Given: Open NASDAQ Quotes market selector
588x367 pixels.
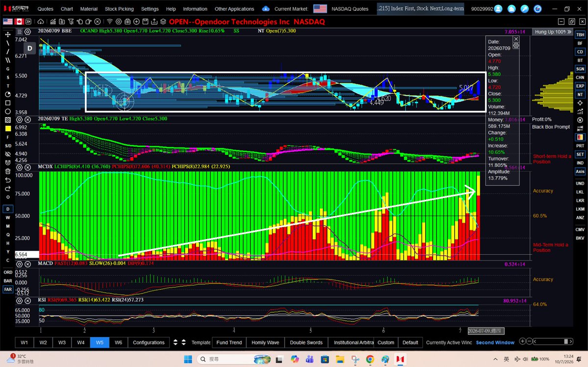Looking at the screenshot, I should [x=349, y=9].
